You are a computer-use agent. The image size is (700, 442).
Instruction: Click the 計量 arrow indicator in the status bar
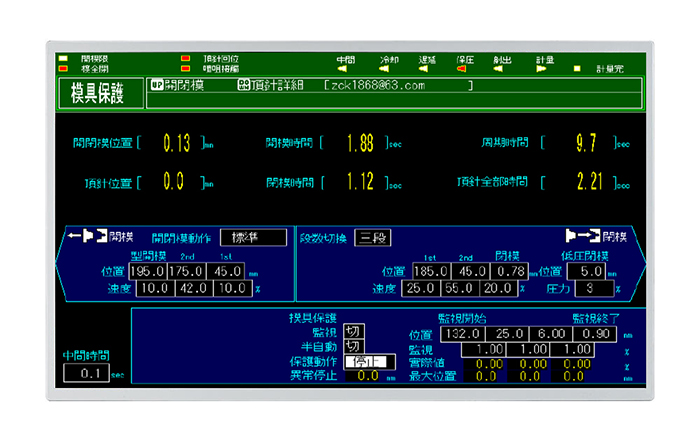[x=541, y=69]
